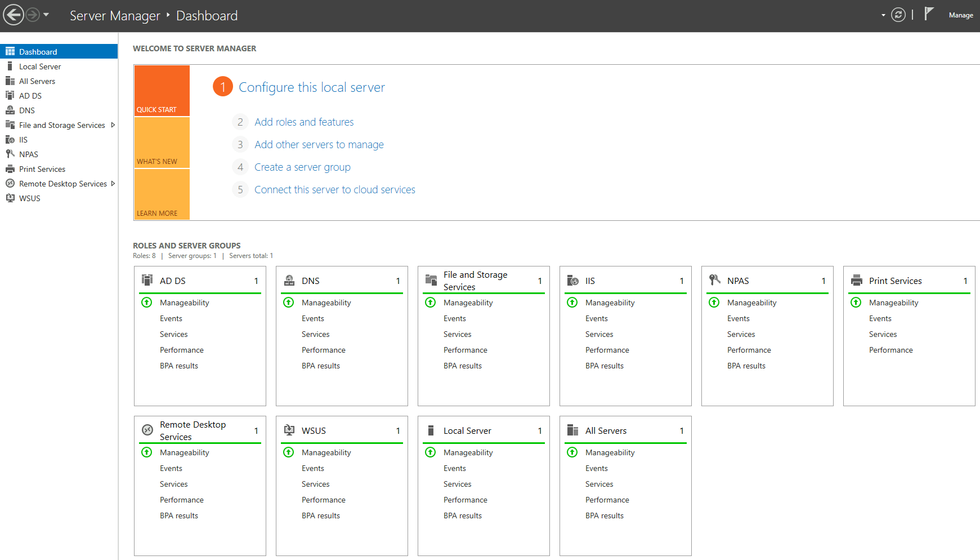Open BPA results in the WSUS tile
Screen dimensions: 980x560
pyautogui.click(x=321, y=515)
